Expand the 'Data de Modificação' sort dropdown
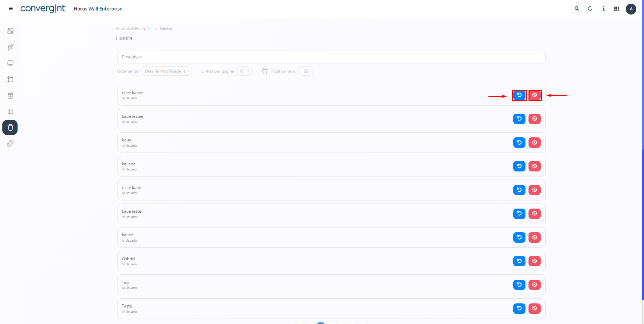The height and width of the screenshot is (324, 644). tap(166, 71)
